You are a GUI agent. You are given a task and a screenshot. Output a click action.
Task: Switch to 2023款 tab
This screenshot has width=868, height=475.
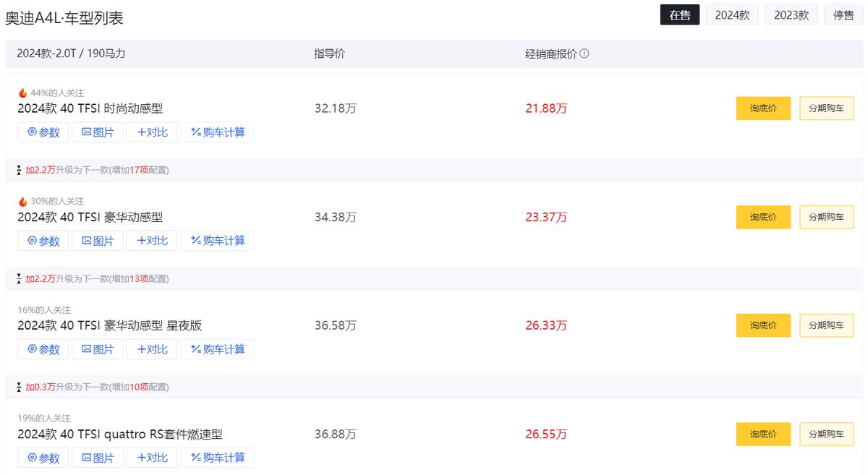point(791,15)
